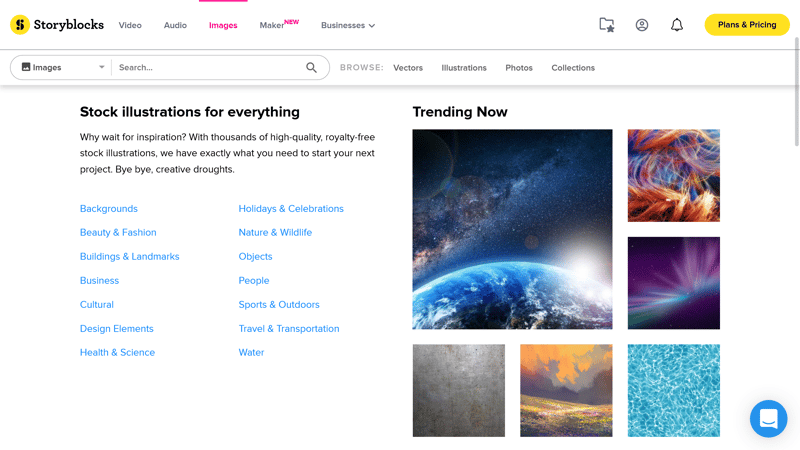The width and height of the screenshot is (800, 450).
Task: Click the magnifying glass search icon
Action: point(311,67)
